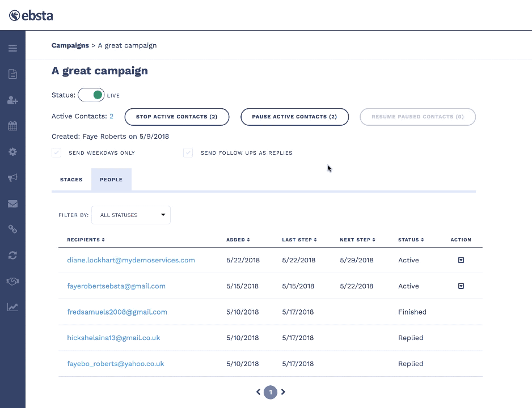Click Pause Active Contacts button
This screenshot has height=408, width=532.
coord(294,117)
